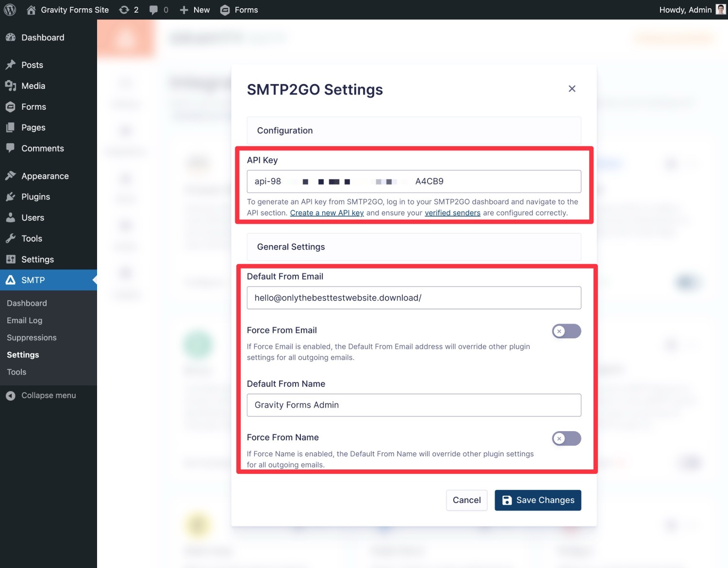Open Email Log submenu item
The image size is (728, 568).
point(24,320)
